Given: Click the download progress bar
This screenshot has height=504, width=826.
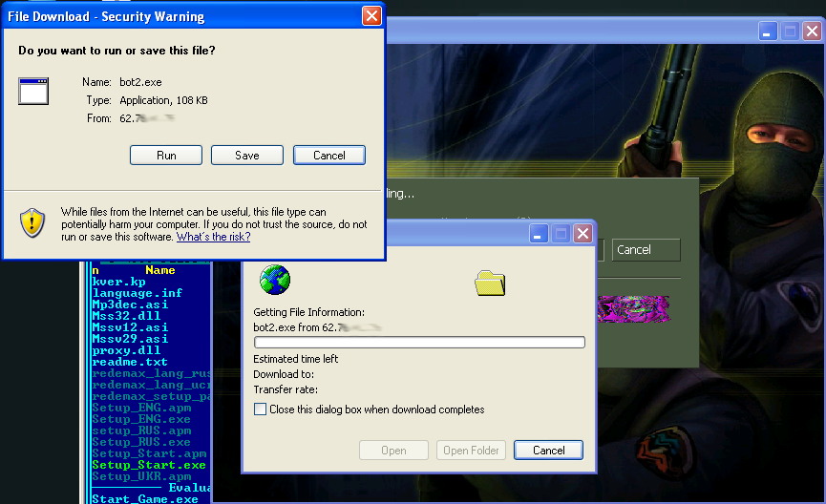Looking at the screenshot, I should [x=419, y=343].
